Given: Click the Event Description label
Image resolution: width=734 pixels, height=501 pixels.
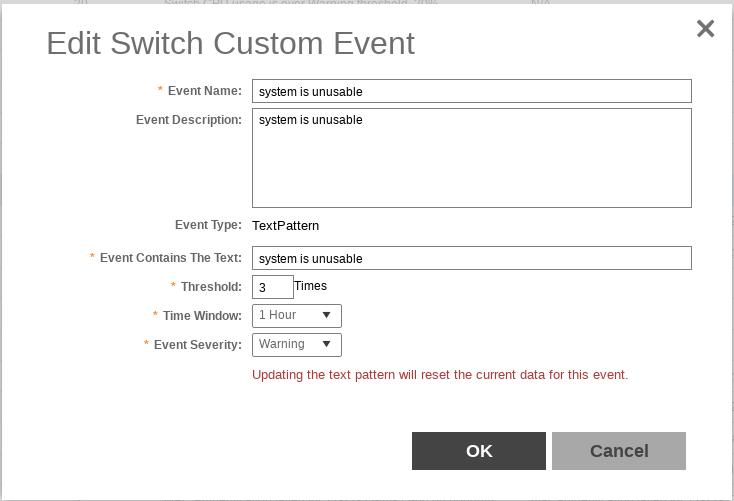Looking at the screenshot, I should [189, 120].
